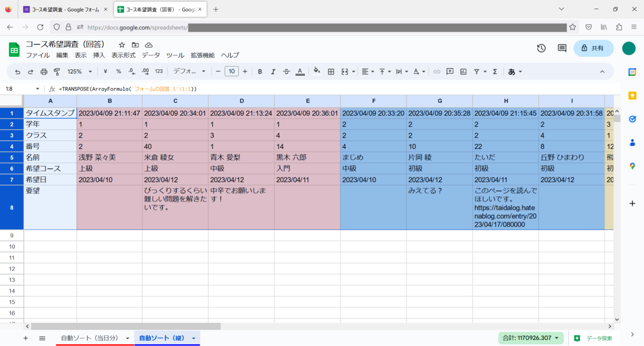644x346 pixels.
Task: Open the text color picker
Action: point(300,71)
